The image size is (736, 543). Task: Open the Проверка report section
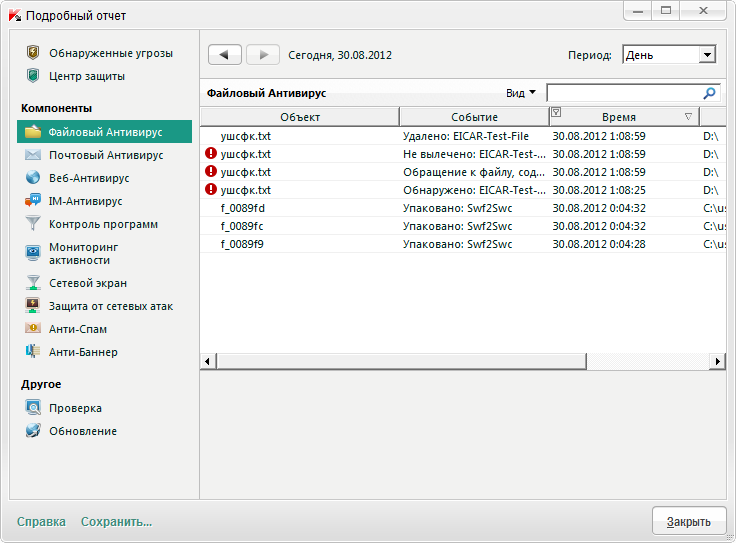75,408
